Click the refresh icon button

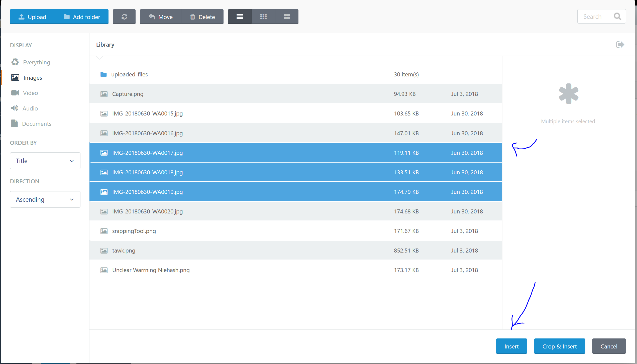124,17
